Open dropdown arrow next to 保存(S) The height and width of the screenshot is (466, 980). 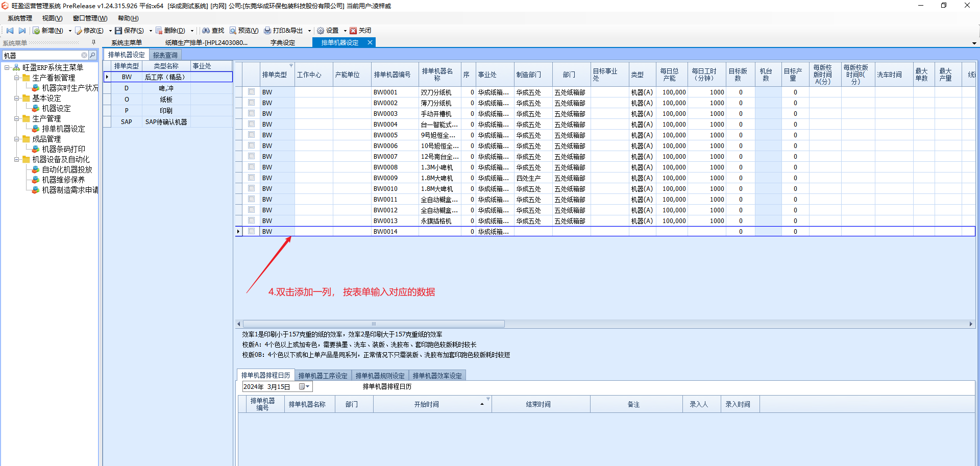tap(151, 31)
